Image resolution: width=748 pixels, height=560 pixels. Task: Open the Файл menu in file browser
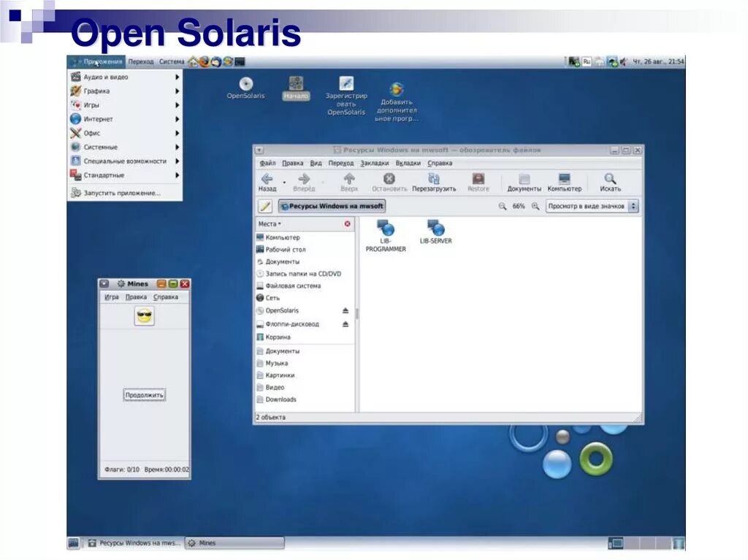(267, 163)
